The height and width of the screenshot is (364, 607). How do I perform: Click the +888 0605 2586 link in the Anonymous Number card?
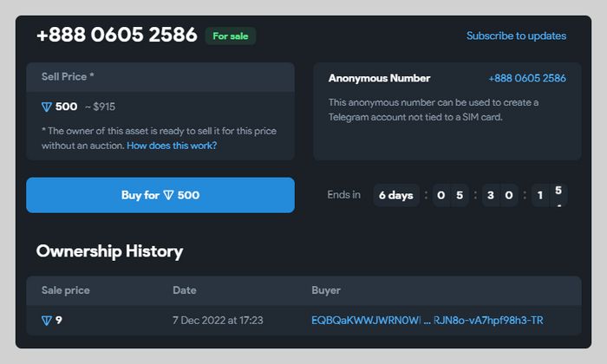(527, 78)
